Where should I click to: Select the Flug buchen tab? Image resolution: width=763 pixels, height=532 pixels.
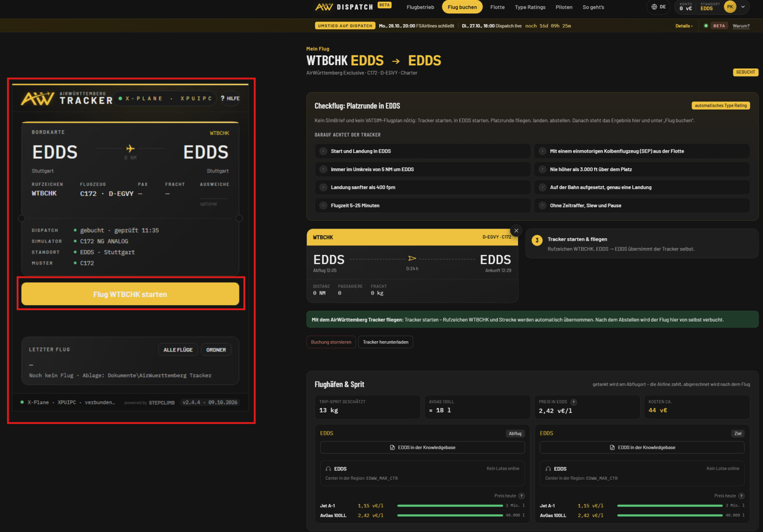[x=462, y=7]
